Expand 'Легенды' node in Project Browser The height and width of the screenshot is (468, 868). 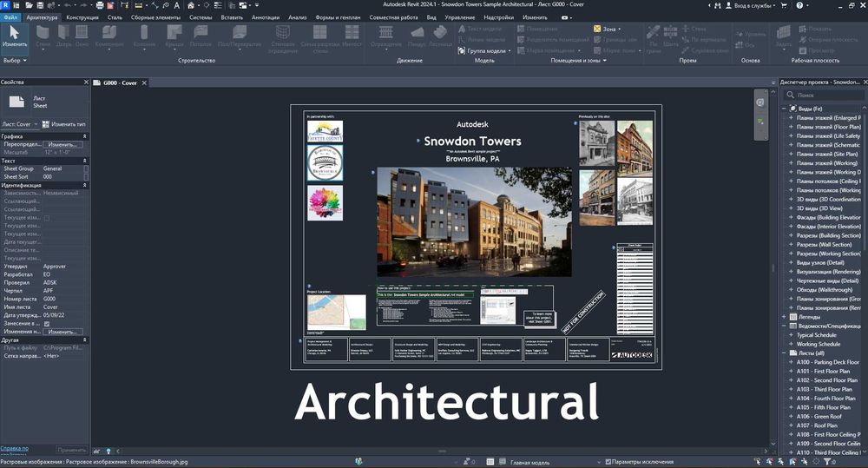click(784, 317)
